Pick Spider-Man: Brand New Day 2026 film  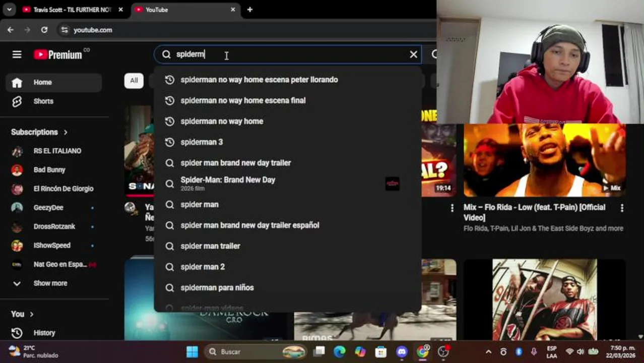(287, 184)
